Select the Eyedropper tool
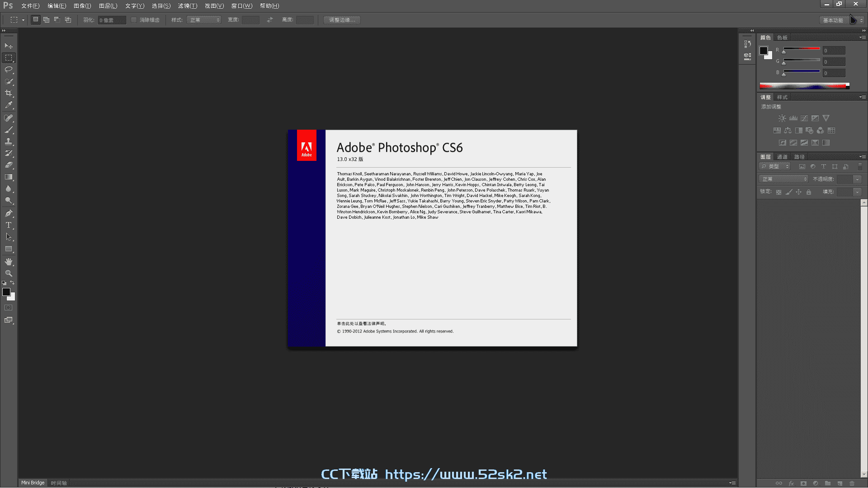Screen dimensions: 868x488 (x=9, y=105)
